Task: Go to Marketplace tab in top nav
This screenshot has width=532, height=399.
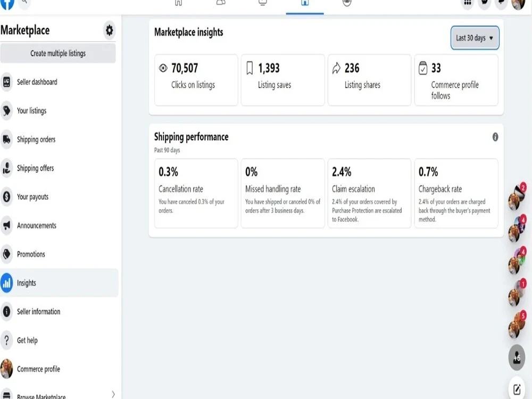Action: tap(305, 3)
